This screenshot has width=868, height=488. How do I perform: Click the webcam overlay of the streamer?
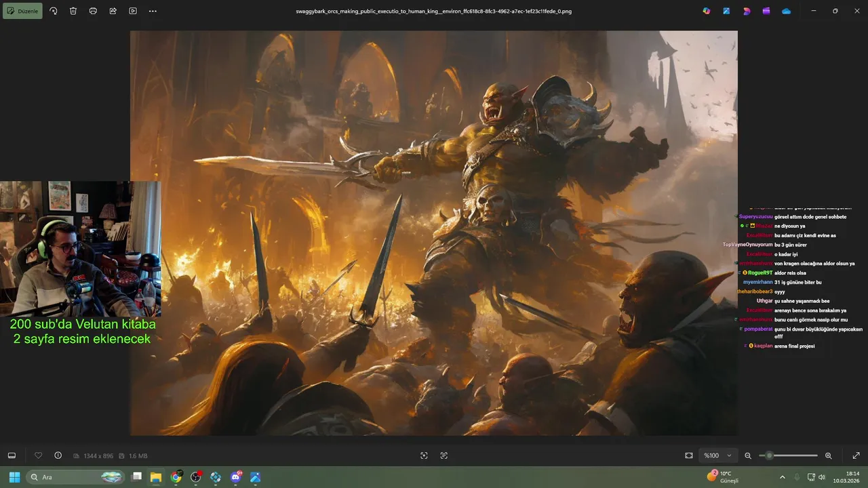81,249
